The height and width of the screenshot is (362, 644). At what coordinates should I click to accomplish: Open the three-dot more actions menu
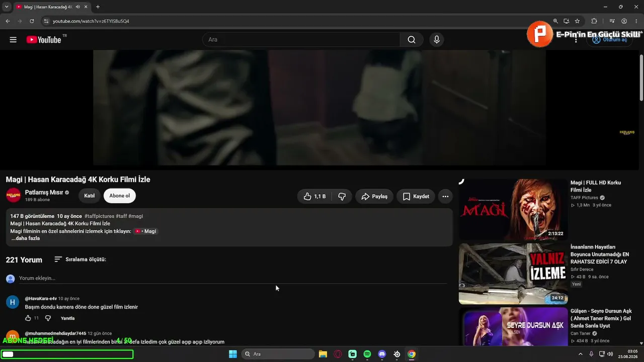pyautogui.click(x=445, y=197)
